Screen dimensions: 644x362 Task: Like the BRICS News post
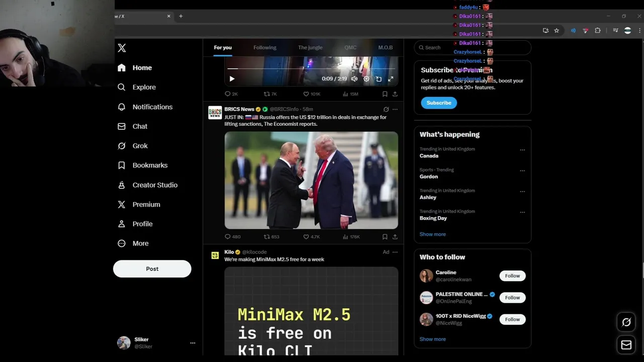311,237
